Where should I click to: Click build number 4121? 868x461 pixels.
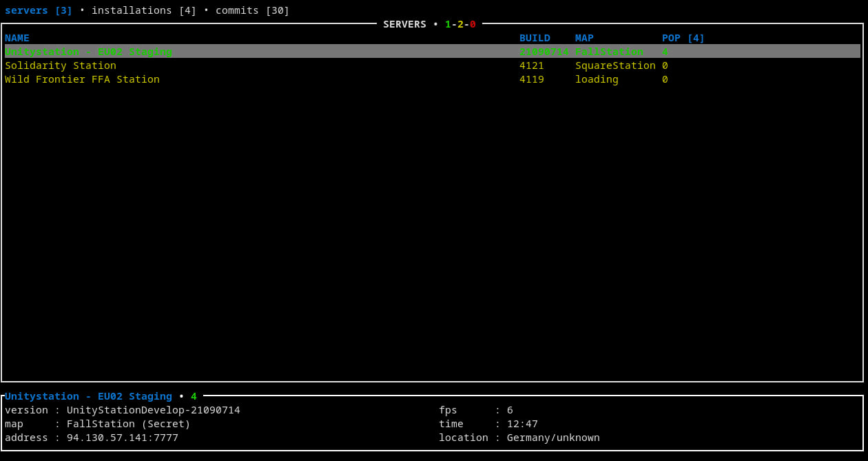click(x=532, y=65)
